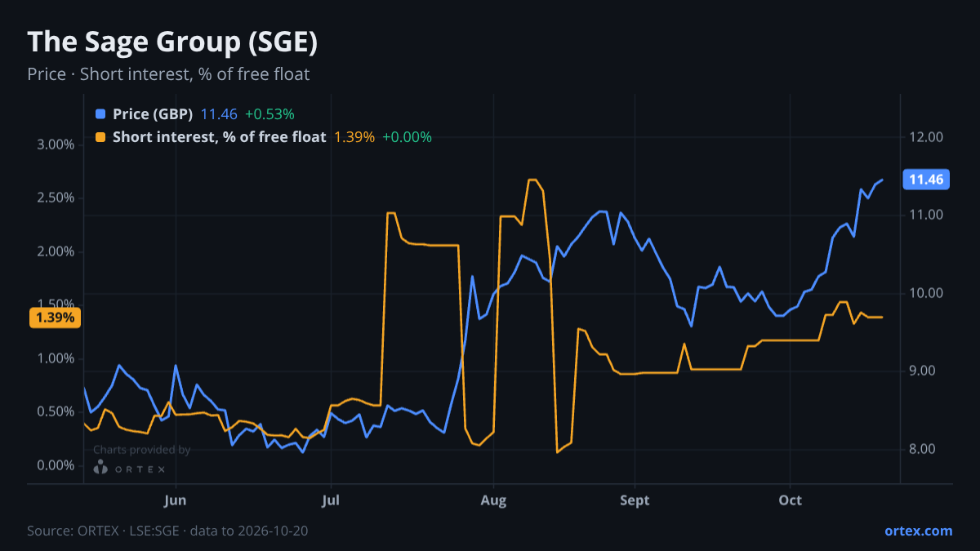Click the '10.00' right axis label

928,293
